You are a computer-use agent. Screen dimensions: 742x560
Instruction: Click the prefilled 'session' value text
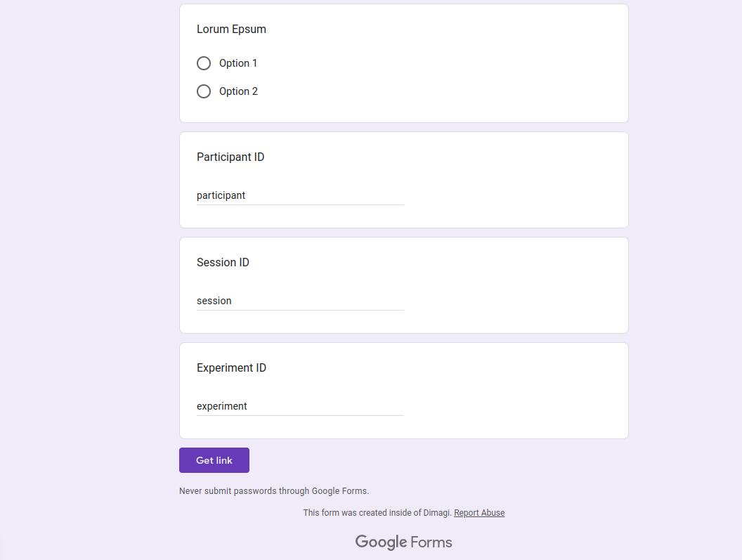point(214,301)
